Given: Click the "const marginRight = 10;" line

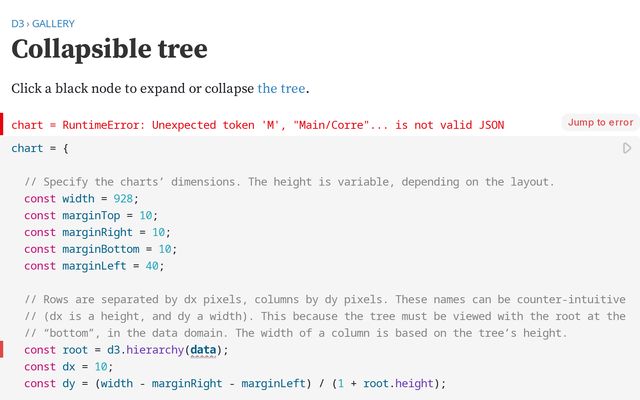Looking at the screenshot, I should [97, 232].
